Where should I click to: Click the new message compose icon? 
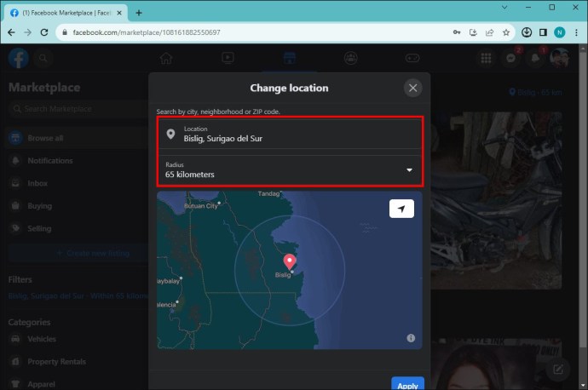pyautogui.click(x=558, y=370)
